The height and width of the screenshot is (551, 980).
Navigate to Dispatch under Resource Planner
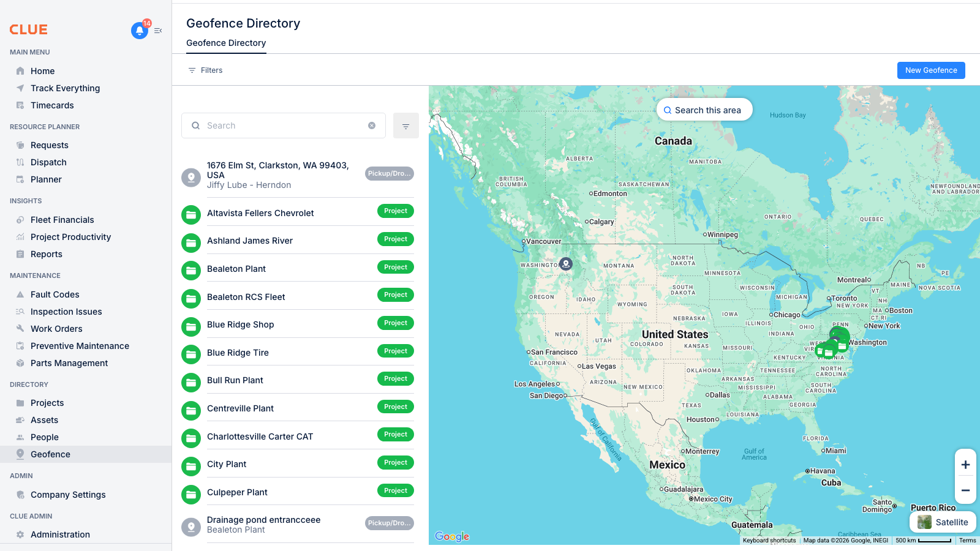(x=48, y=162)
